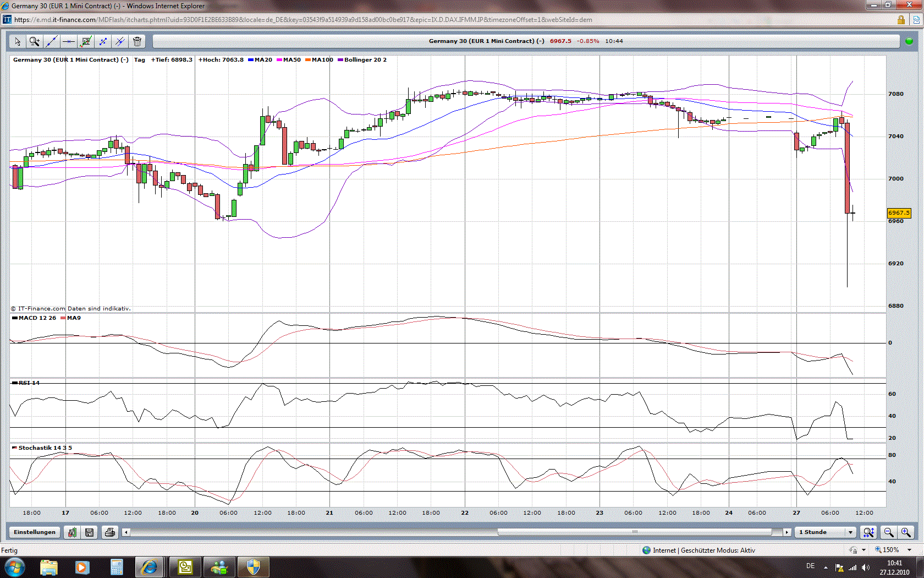Select the arrow pointer tool
Viewport: 924px width, 578px height.
(x=17, y=41)
